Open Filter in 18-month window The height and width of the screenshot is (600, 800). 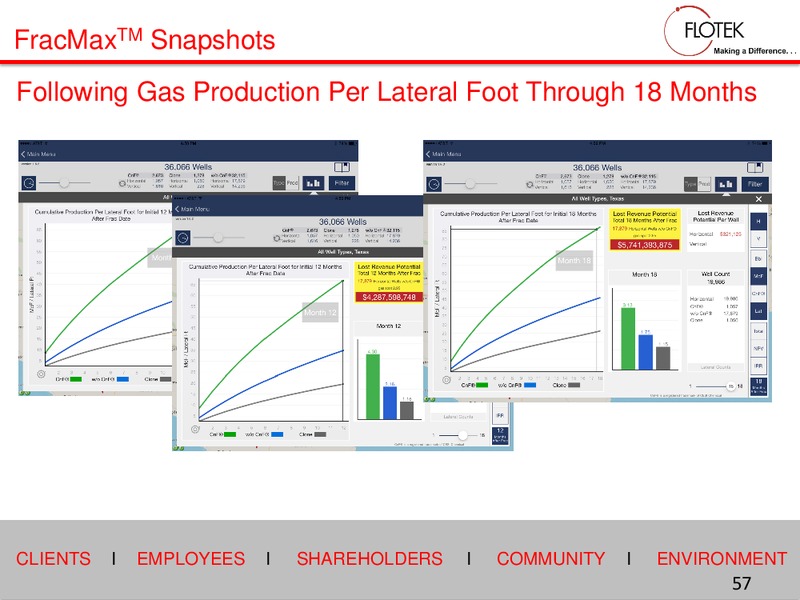[x=755, y=184]
